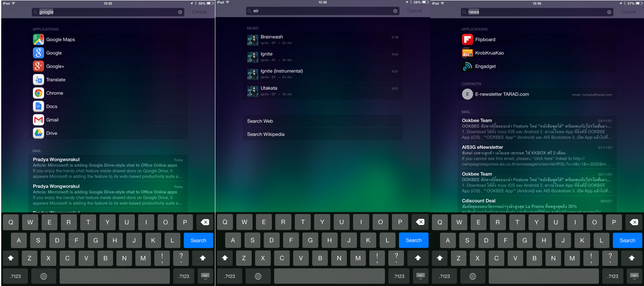Viewport: 644px width, 286px height.
Task: Open the Flipboard app icon
Action: [467, 40]
